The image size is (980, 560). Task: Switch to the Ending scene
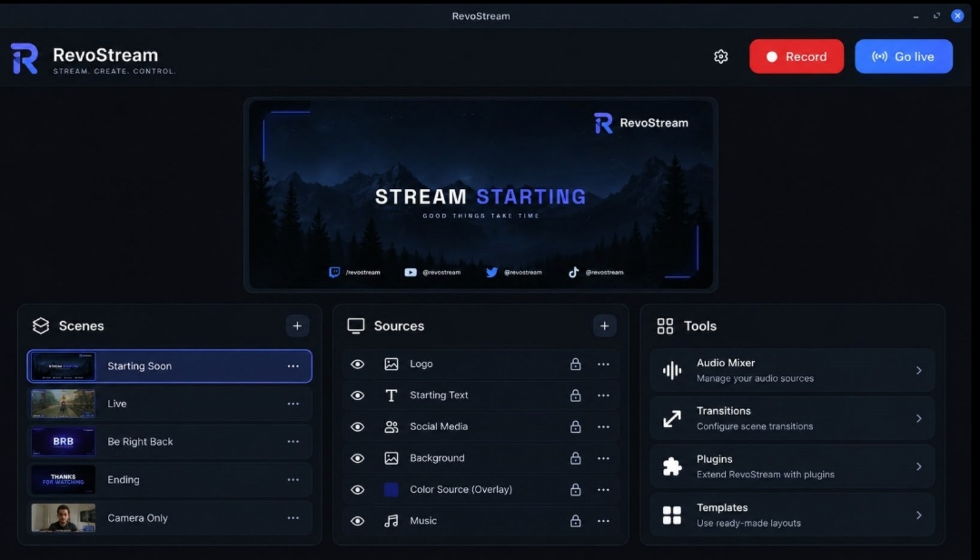click(170, 480)
